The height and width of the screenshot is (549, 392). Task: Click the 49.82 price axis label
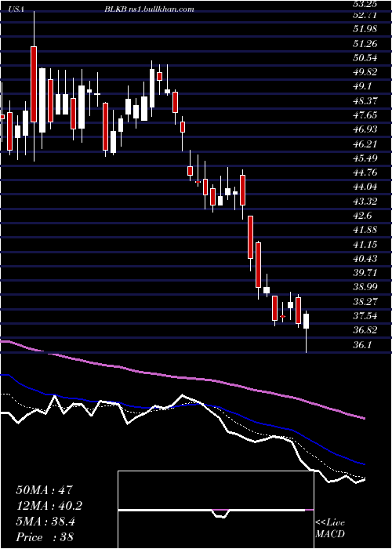click(x=365, y=72)
